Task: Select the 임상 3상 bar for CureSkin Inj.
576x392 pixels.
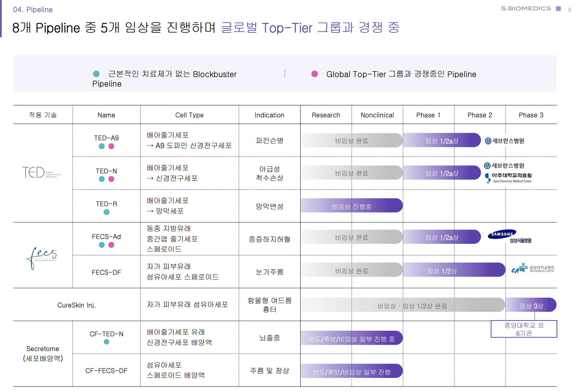Action: (x=531, y=305)
